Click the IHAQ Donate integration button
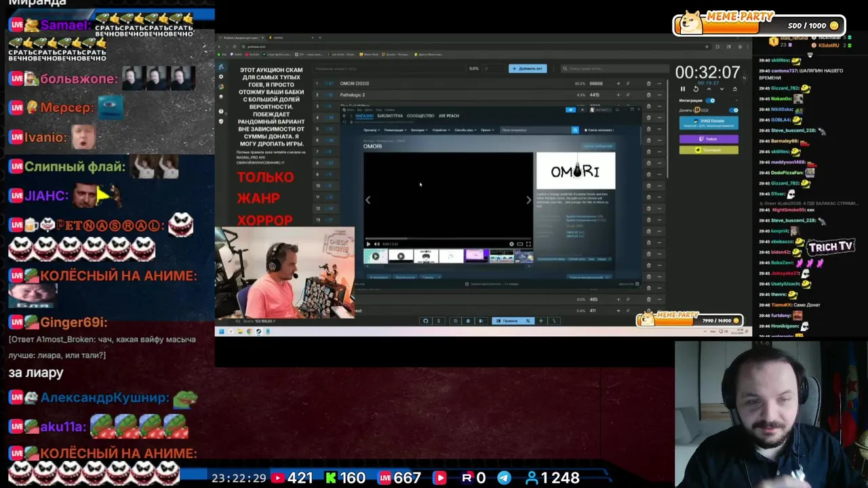 (709, 123)
